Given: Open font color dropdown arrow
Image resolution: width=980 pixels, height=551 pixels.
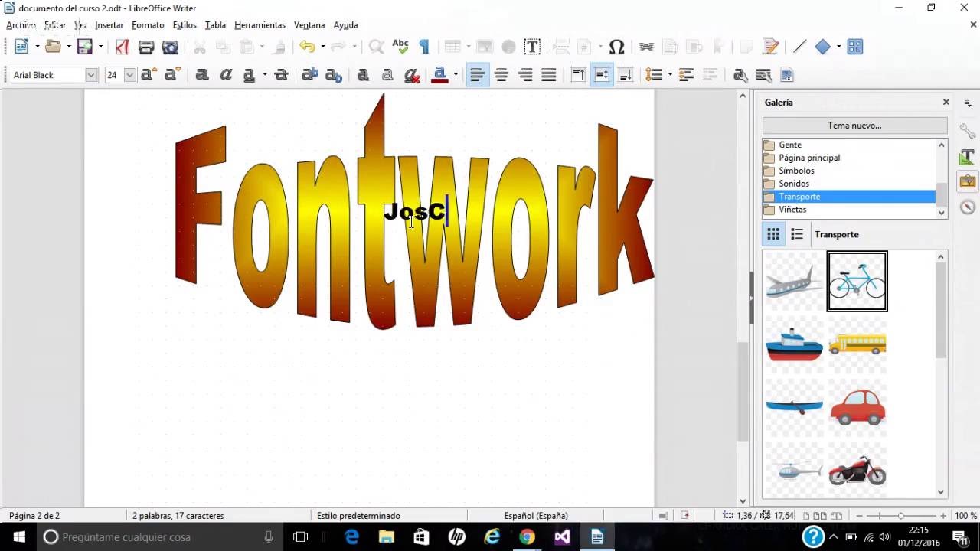Looking at the screenshot, I should pos(456,75).
